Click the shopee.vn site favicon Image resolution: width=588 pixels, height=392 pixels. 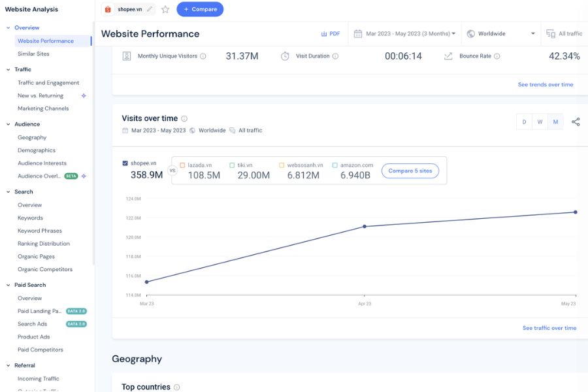108,9
